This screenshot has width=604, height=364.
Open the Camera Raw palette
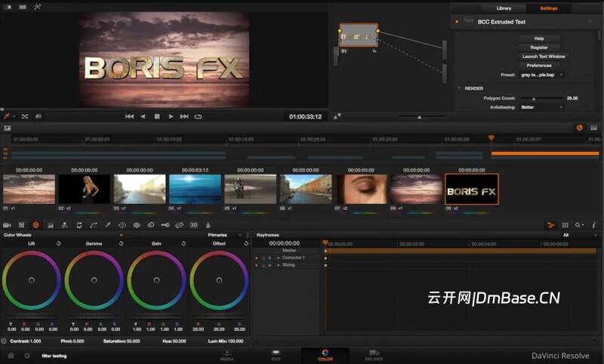7,225
